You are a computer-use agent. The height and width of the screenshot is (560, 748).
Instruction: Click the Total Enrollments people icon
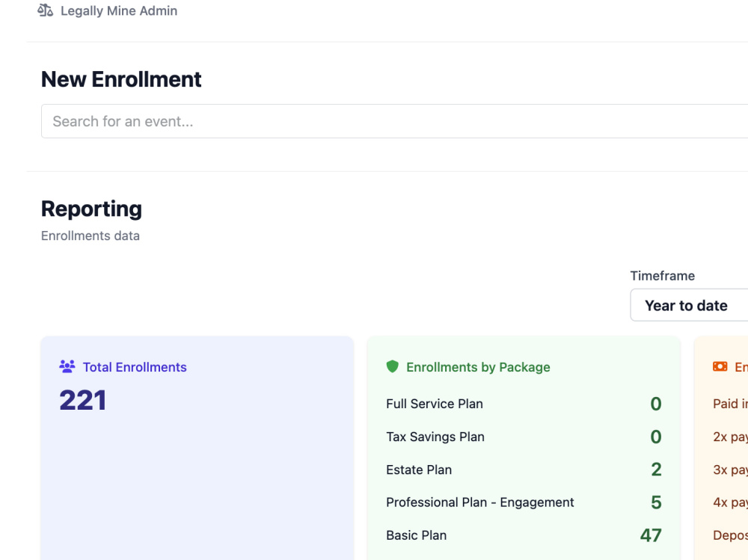coord(67,366)
